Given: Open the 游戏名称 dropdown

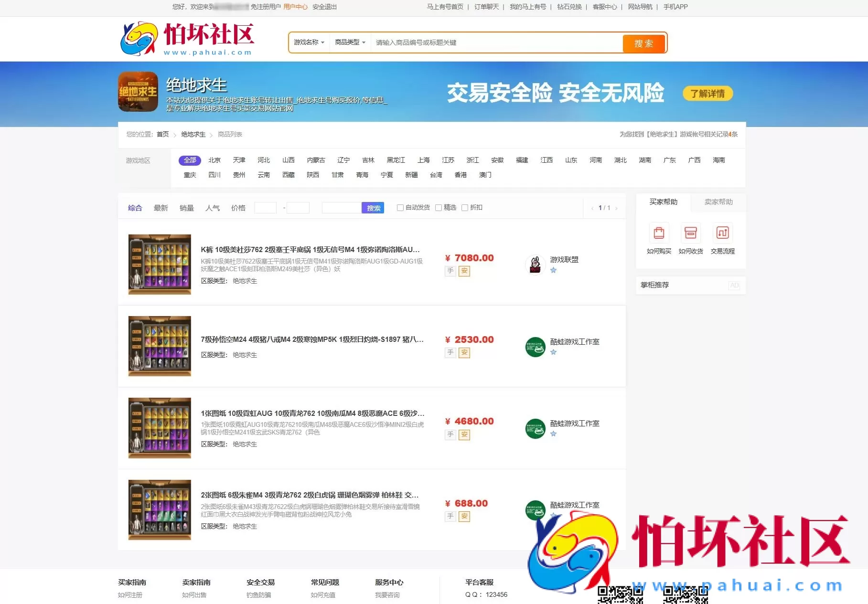Looking at the screenshot, I should click(x=308, y=42).
